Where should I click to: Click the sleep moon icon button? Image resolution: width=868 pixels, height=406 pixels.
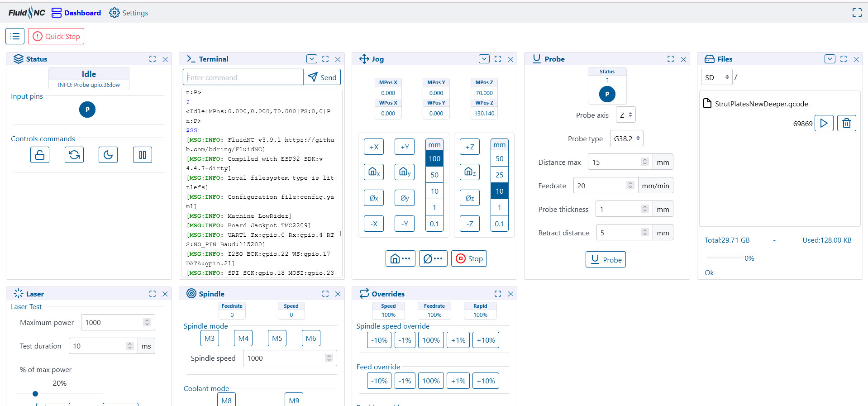[x=108, y=155]
